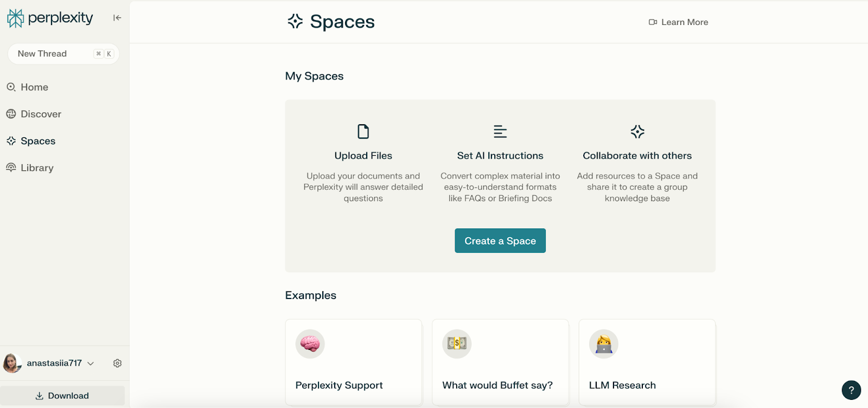Click the Download button

click(62, 396)
